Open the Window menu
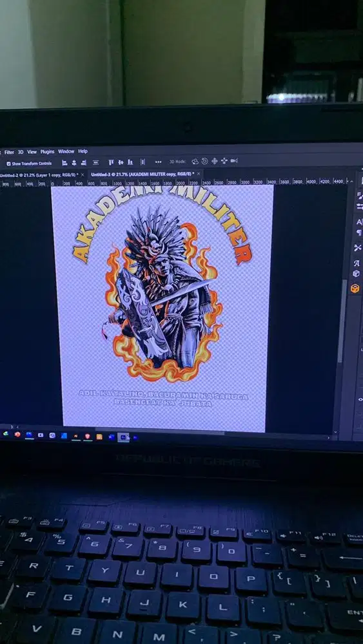Screen dimensions: 363x644 [x=66, y=151]
